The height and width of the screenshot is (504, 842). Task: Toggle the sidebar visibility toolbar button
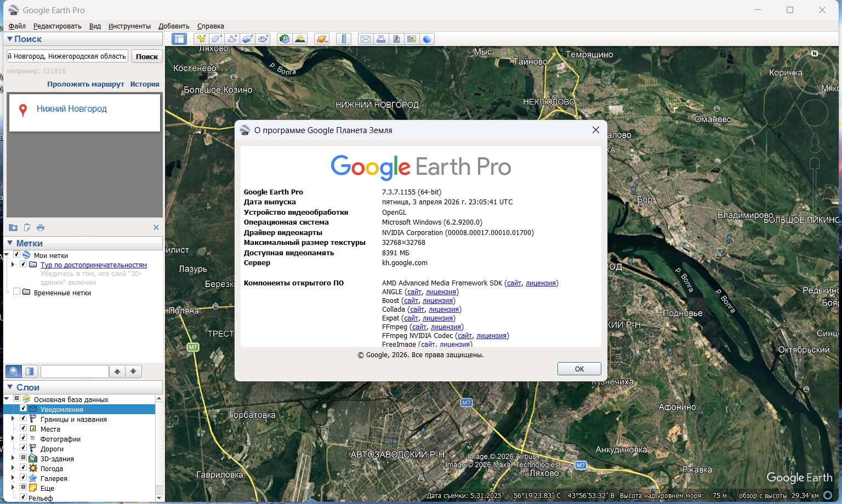179,39
